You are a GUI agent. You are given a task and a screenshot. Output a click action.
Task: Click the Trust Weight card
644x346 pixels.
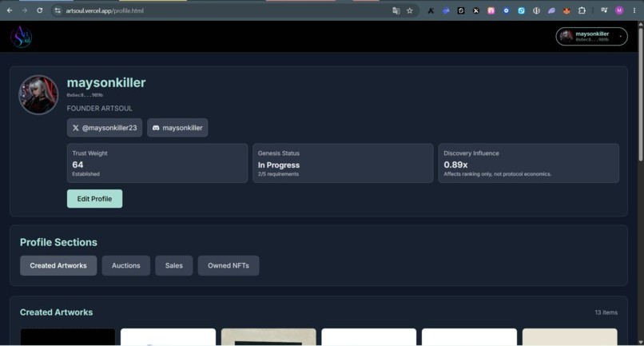(x=157, y=163)
